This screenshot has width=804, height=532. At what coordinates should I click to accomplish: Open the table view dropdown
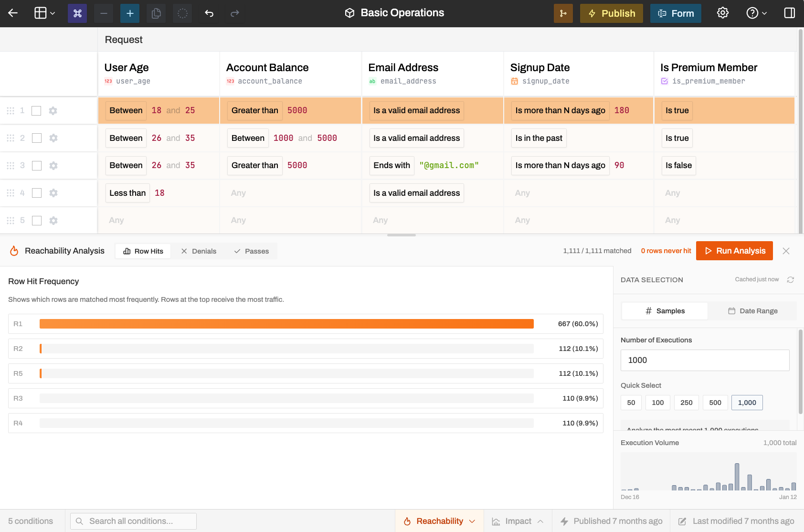(45, 13)
